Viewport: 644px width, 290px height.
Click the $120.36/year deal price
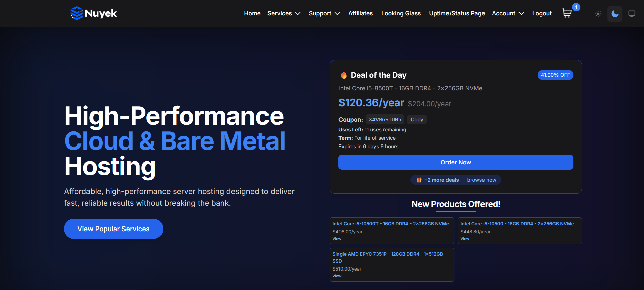(371, 102)
